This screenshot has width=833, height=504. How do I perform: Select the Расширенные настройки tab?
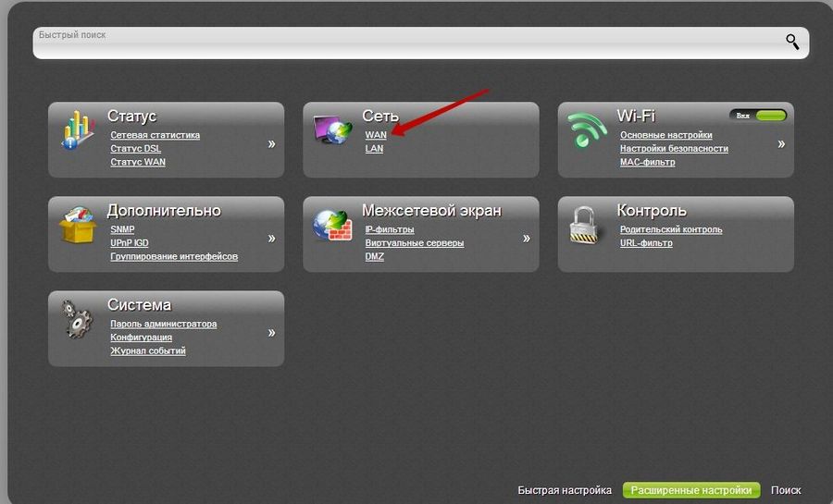click(x=691, y=490)
